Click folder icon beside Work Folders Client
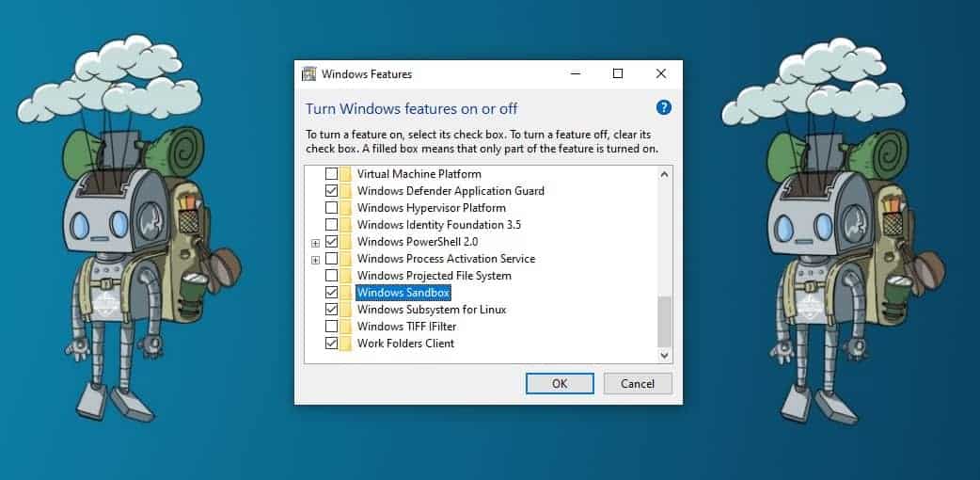Viewport: 980px width, 480px height. 345,343
